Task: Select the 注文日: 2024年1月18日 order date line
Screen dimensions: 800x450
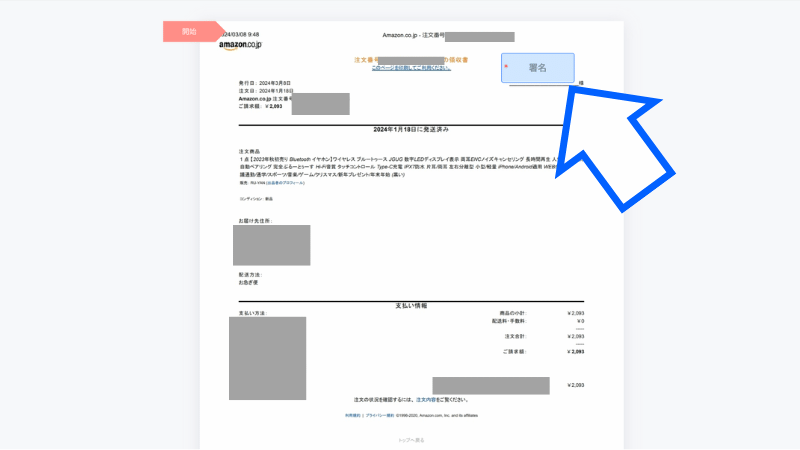Action: pyautogui.click(x=266, y=91)
